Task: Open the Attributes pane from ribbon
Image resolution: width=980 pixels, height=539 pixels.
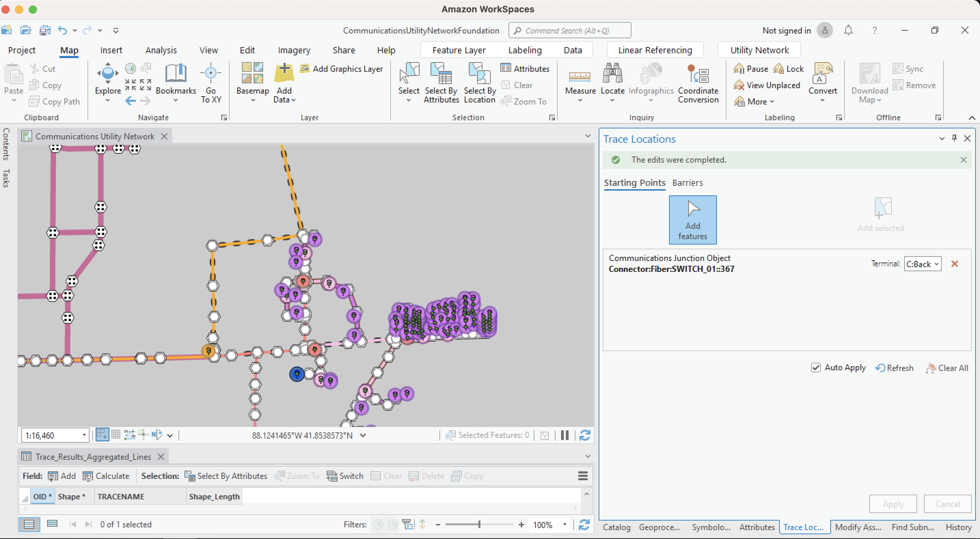Action: (525, 69)
